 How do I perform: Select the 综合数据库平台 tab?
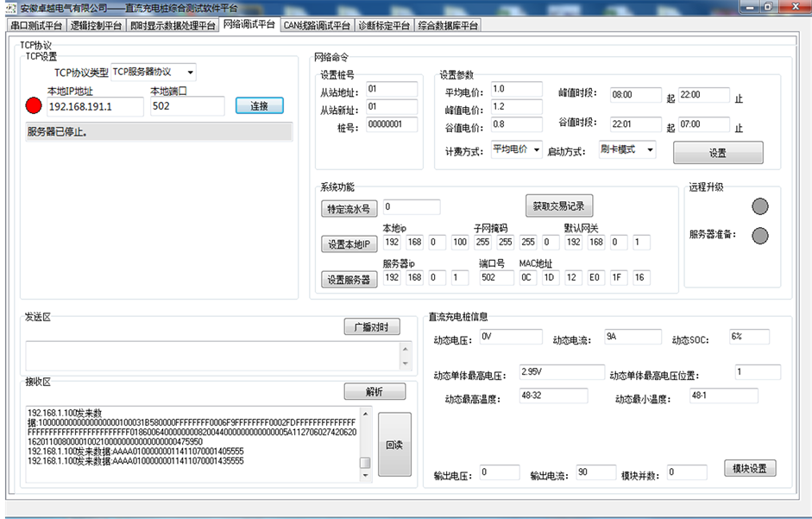tap(448, 25)
